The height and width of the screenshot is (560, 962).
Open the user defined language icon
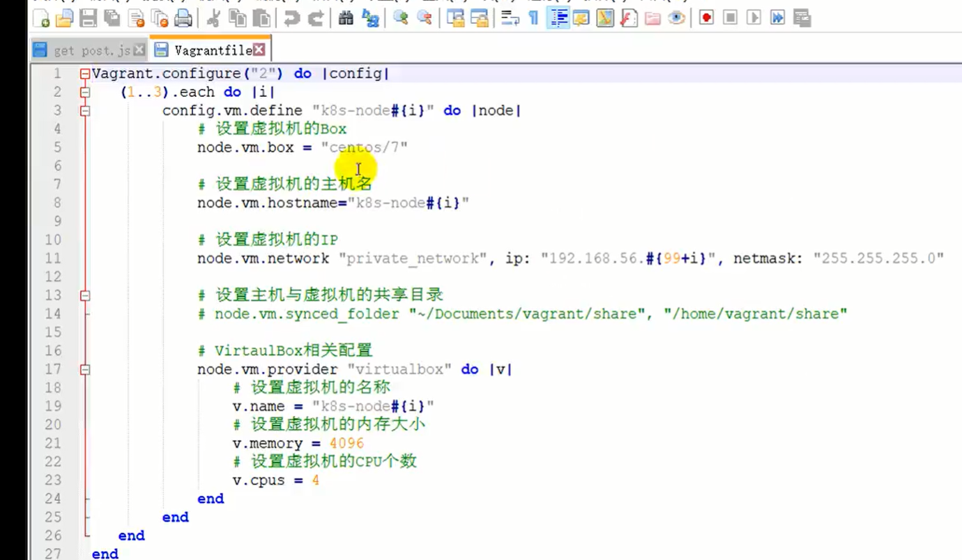point(581,18)
